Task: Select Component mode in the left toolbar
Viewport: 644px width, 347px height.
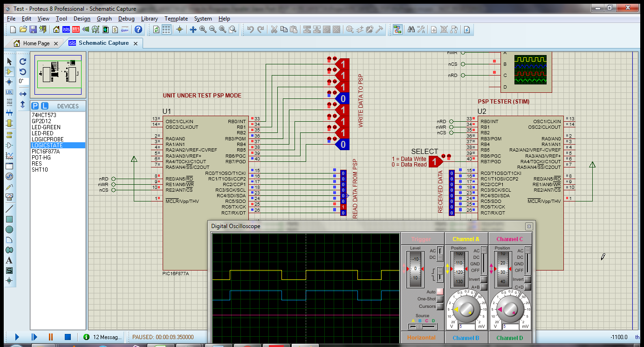Action: [10, 71]
